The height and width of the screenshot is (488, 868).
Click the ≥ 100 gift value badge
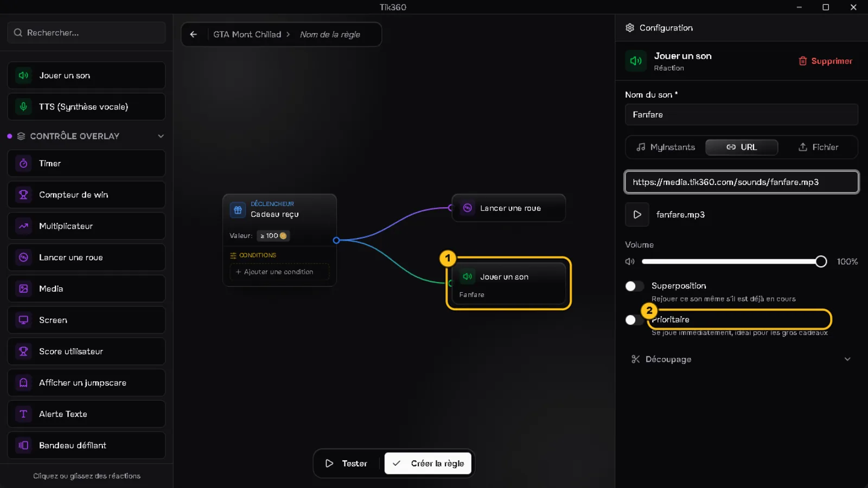pos(273,236)
